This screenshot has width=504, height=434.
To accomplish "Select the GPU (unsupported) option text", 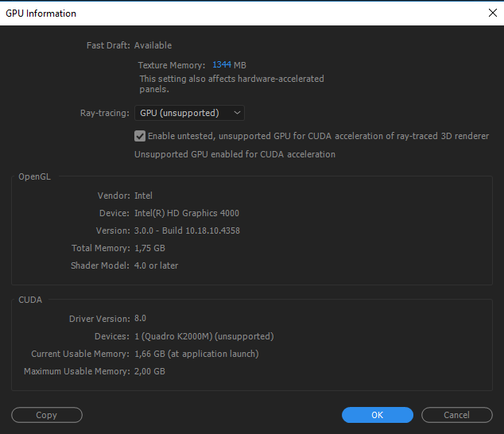I will click(x=180, y=113).
